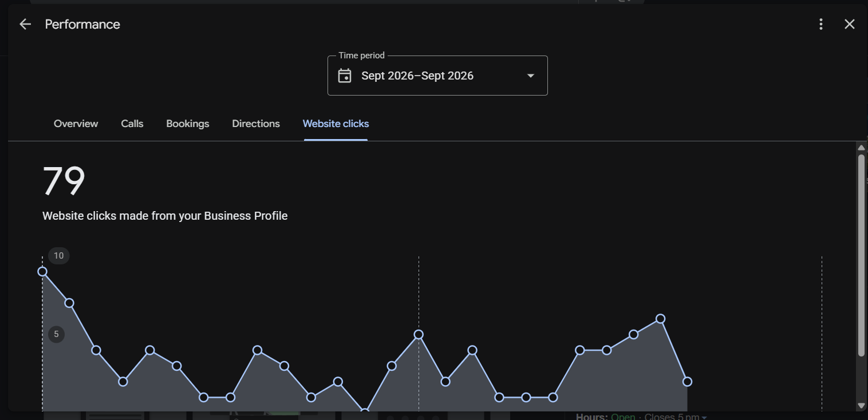868x420 pixels.
Task: Click the 10 axis label on chart
Action: click(x=58, y=256)
